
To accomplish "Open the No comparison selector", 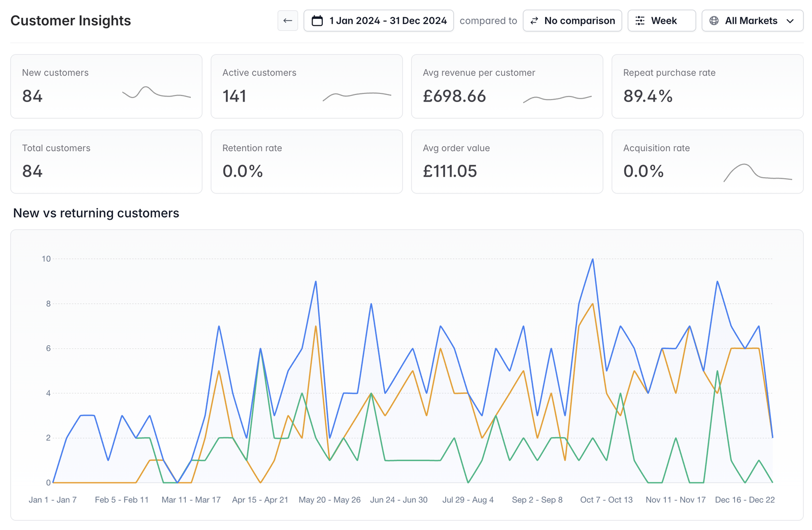I will pos(572,21).
